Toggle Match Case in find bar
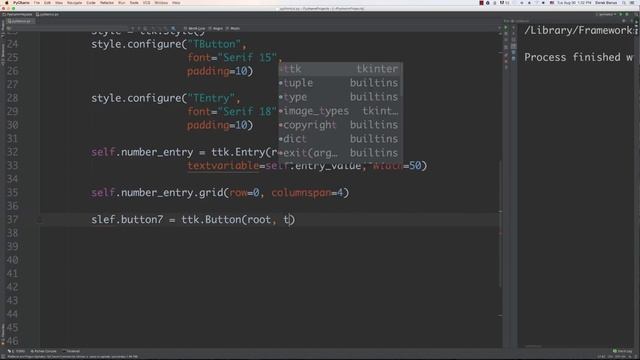This screenshot has width=640, height=360. tap(194, 29)
